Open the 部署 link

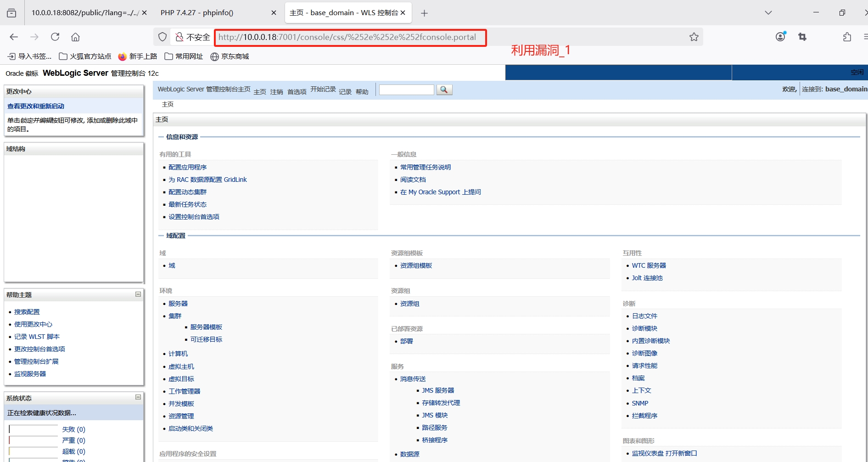407,341
